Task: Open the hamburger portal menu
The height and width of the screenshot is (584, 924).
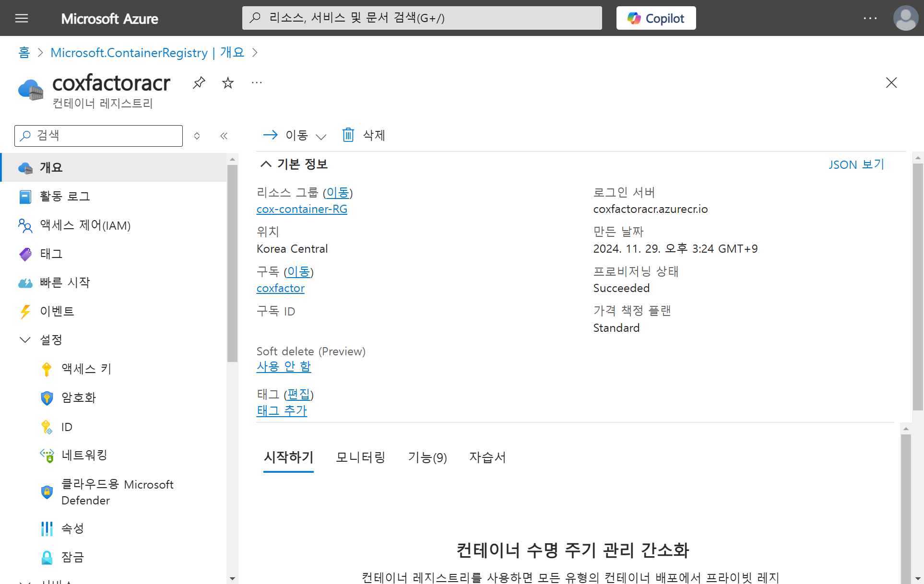Action: [x=22, y=18]
